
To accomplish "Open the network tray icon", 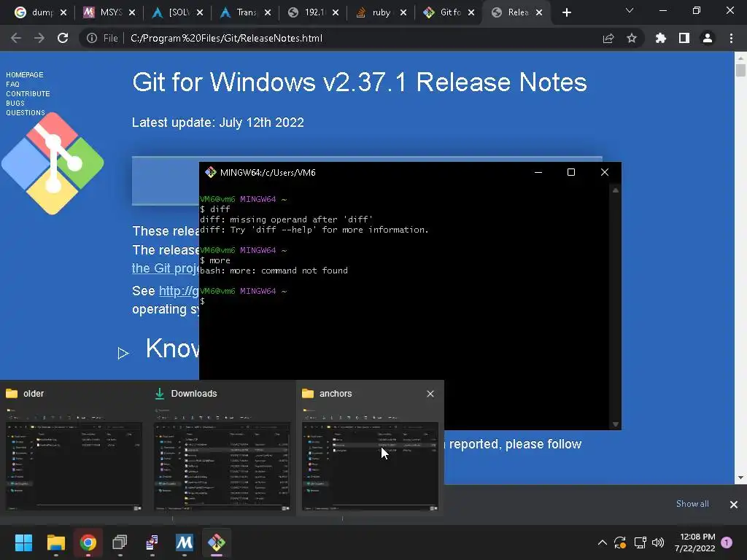I will click(640, 542).
